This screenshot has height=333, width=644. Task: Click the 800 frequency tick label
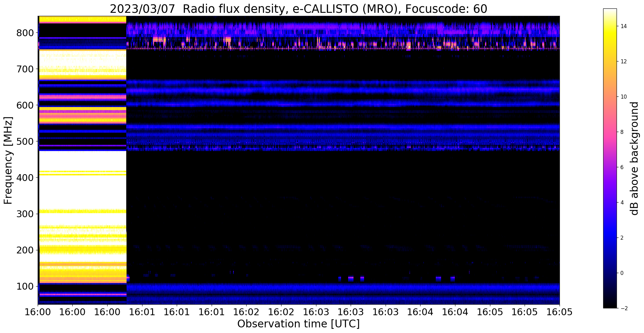pyautogui.click(x=25, y=33)
